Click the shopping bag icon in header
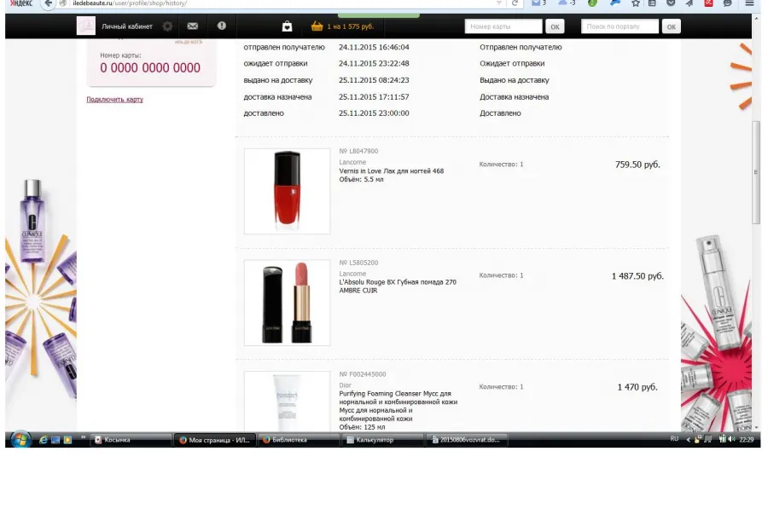This screenshot has width=768, height=532. (287, 26)
